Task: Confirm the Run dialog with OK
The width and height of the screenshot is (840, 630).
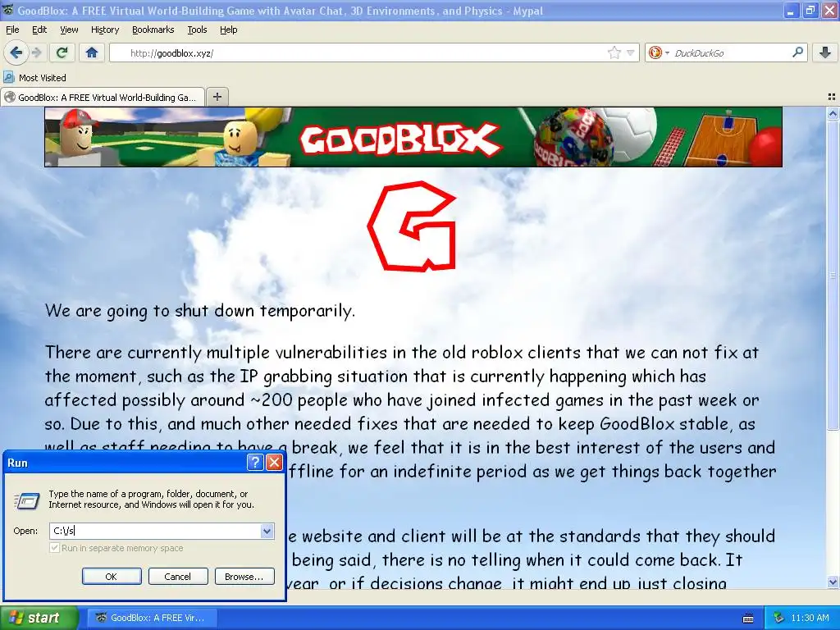Action: [x=112, y=577]
